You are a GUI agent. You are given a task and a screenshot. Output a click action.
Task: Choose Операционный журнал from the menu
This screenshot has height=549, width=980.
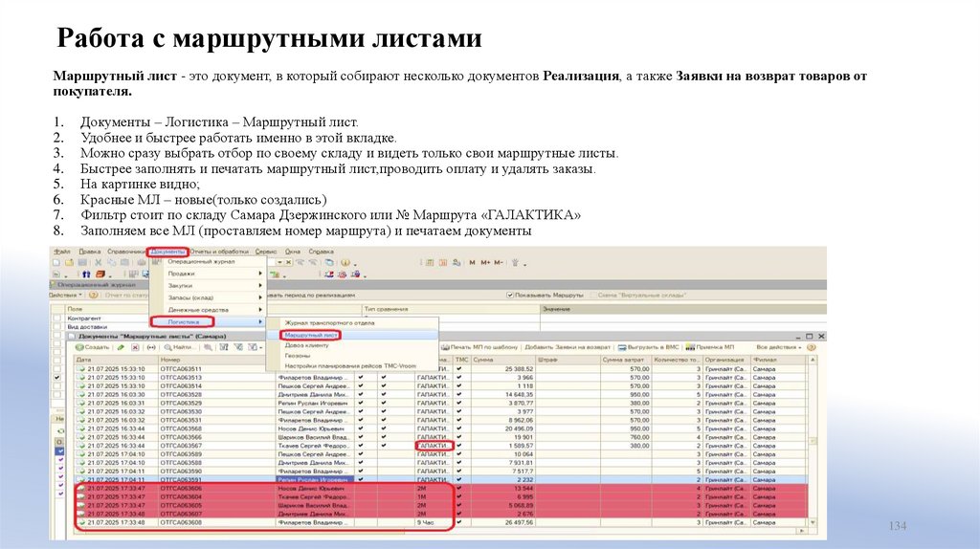pyautogui.click(x=201, y=262)
